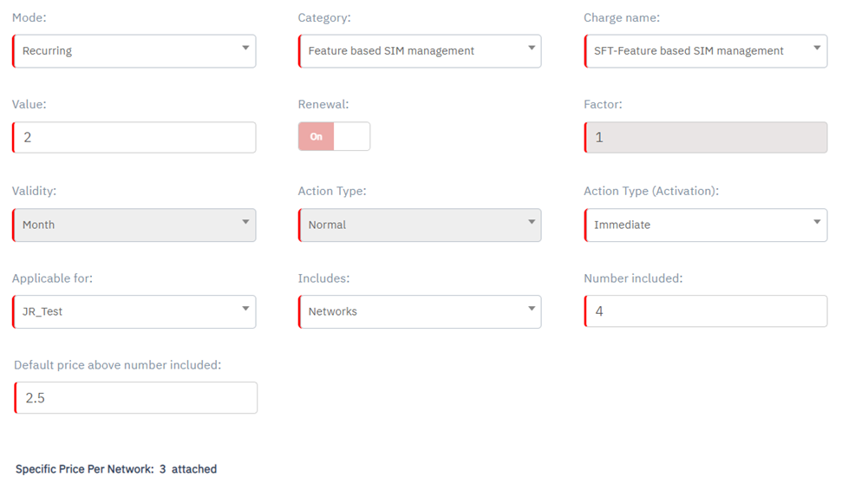The width and height of the screenshot is (868, 490).
Task: Click the "3 attached" count text
Action: tap(188, 469)
